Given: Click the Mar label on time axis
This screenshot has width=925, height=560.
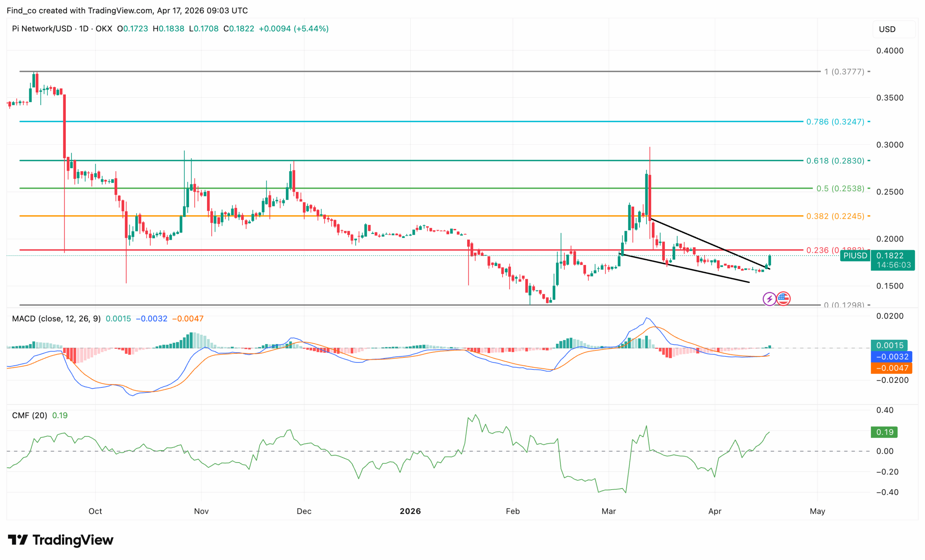Looking at the screenshot, I should [x=608, y=512].
